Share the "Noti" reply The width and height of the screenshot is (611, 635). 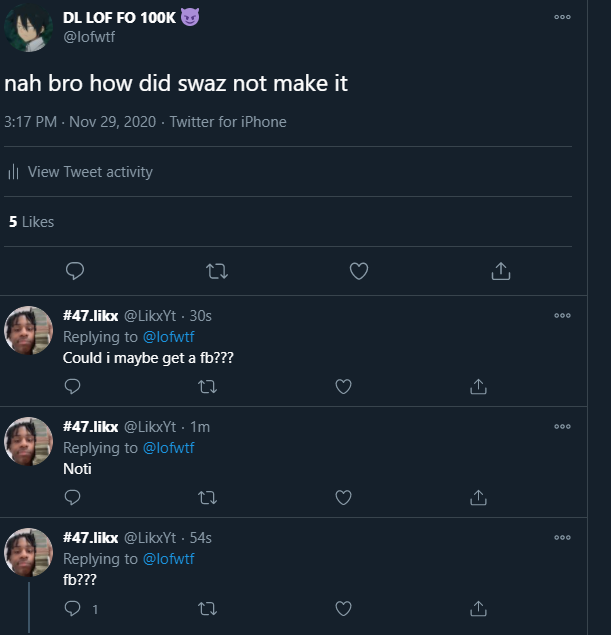478,497
